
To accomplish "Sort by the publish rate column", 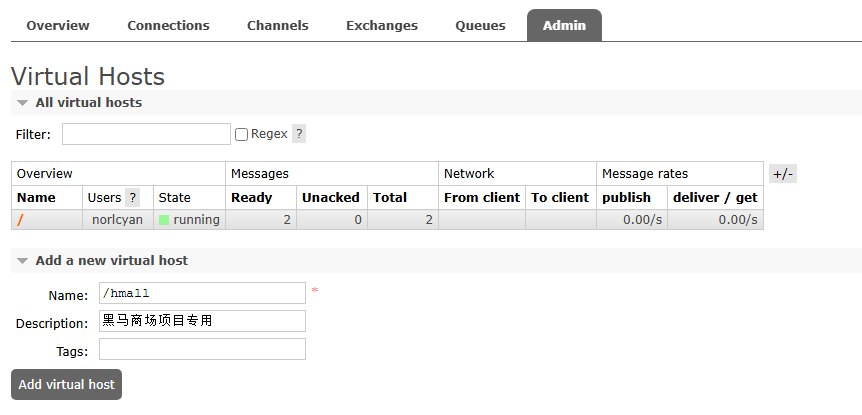I will point(626,197).
